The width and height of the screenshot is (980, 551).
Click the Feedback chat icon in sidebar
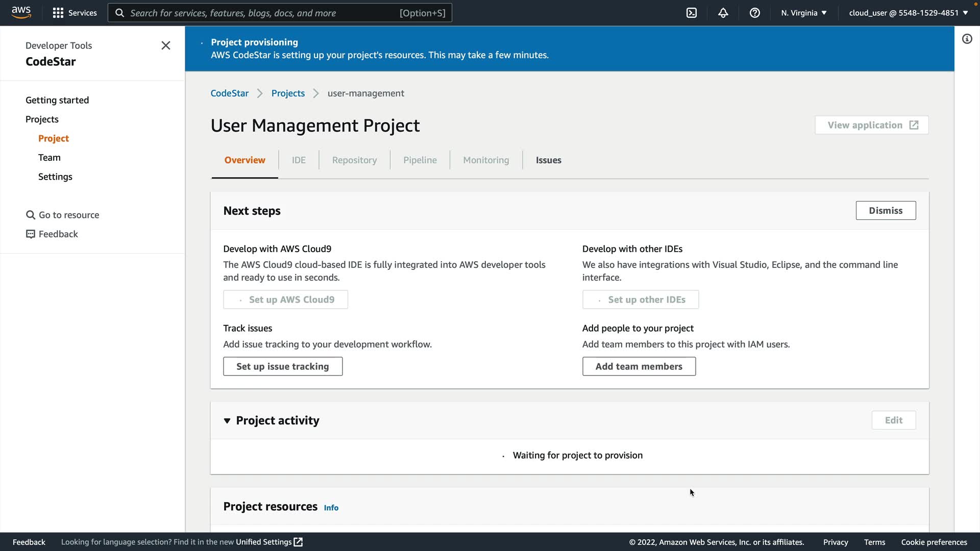31,234
